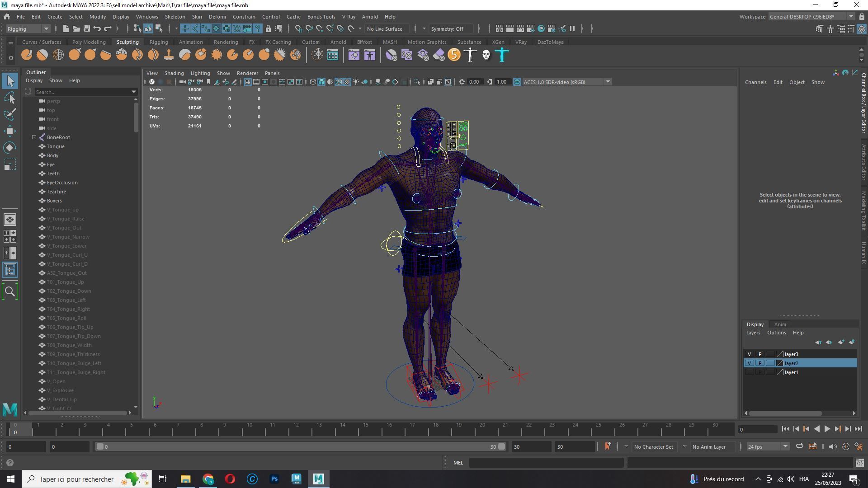This screenshot has height=488, width=868.
Task: Click the Save scene icon
Action: [x=86, y=28]
